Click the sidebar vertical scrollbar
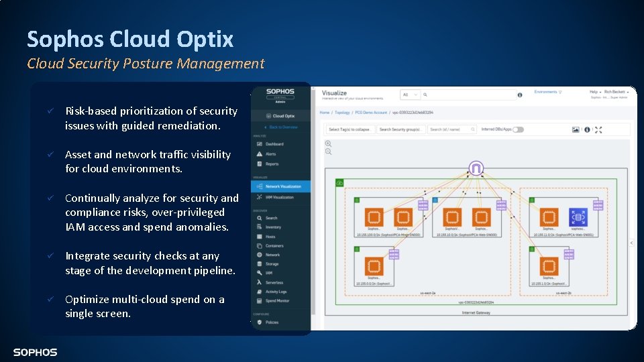 tap(313, 201)
